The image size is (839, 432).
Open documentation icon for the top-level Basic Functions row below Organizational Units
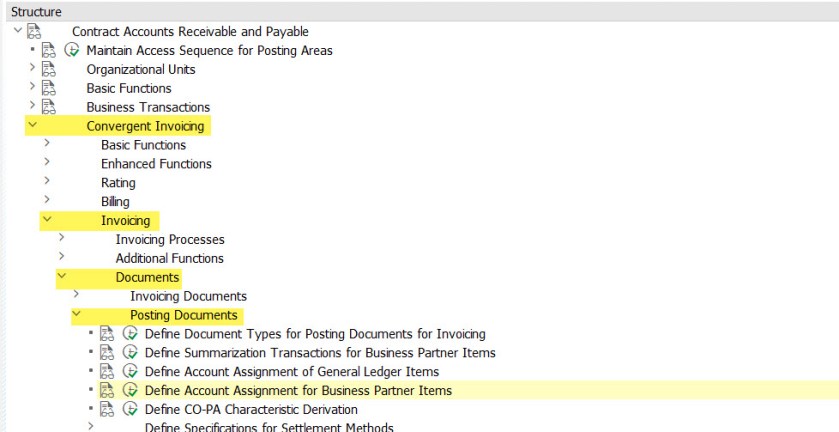(x=49, y=88)
